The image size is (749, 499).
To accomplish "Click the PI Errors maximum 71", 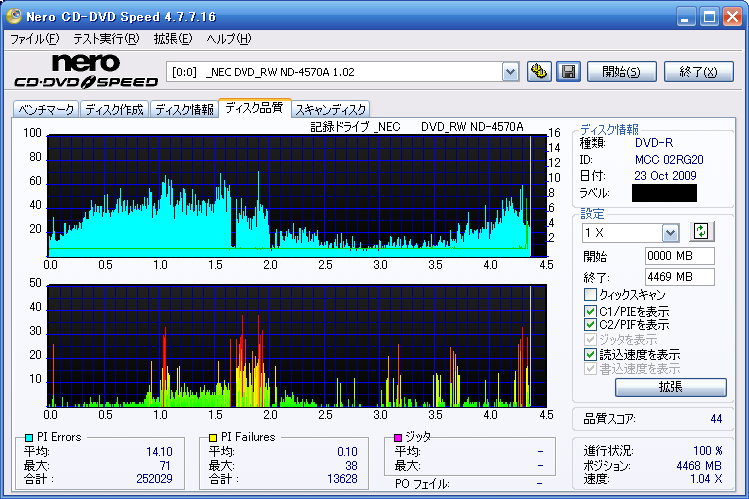I will (165, 466).
